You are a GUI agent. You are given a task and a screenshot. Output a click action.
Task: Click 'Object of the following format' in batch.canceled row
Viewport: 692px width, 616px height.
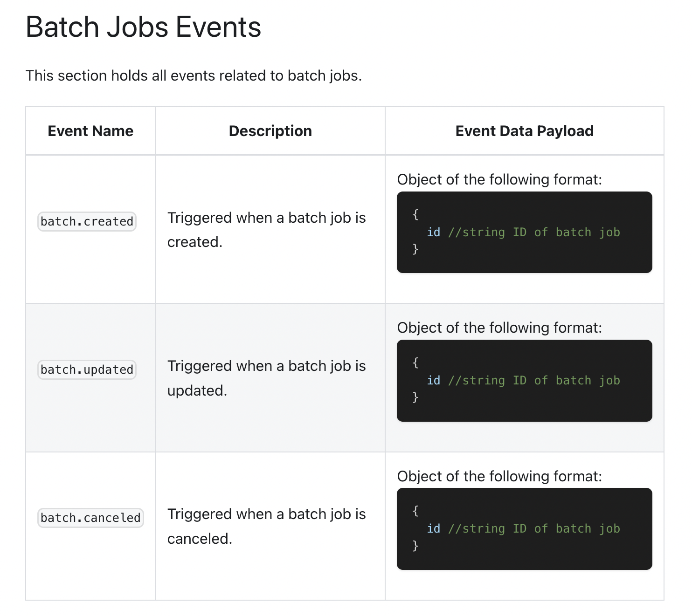pos(499,476)
